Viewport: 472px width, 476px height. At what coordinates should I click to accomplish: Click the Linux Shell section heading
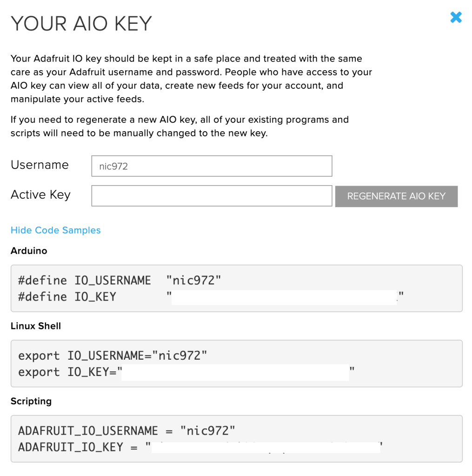click(x=36, y=326)
